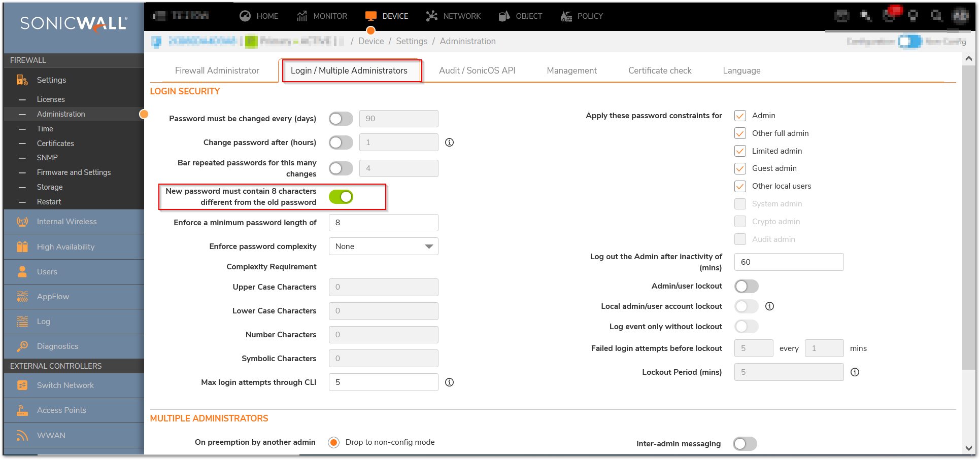This screenshot has height=460, width=980.
Task: Click the POLICY icon in top bar
Action: 566,16
